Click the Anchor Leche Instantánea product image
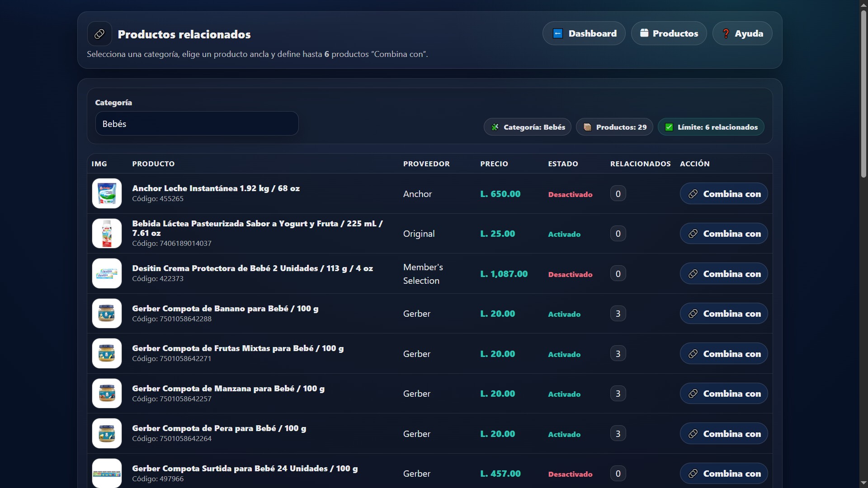 [x=107, y=193]
